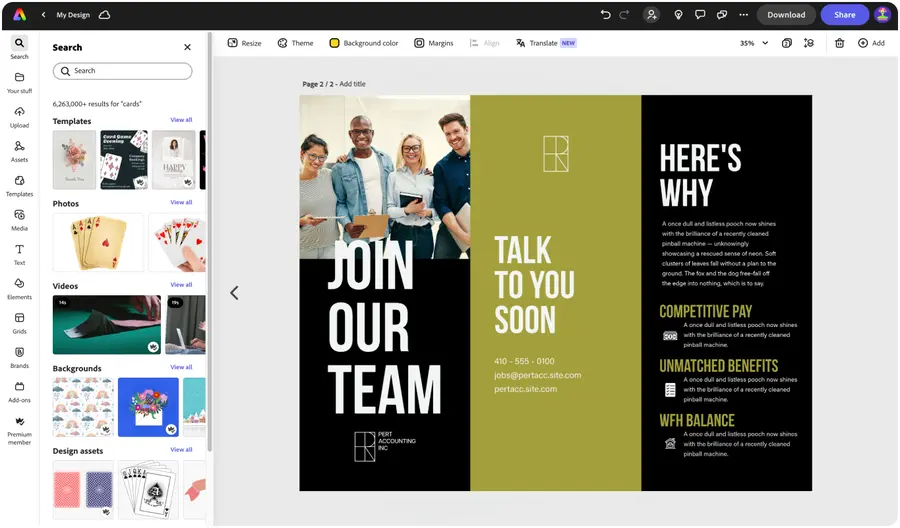Viewport: 900px width, 528px height.
Task: Select the joker card fan design asset
Action: coord(148,490)
